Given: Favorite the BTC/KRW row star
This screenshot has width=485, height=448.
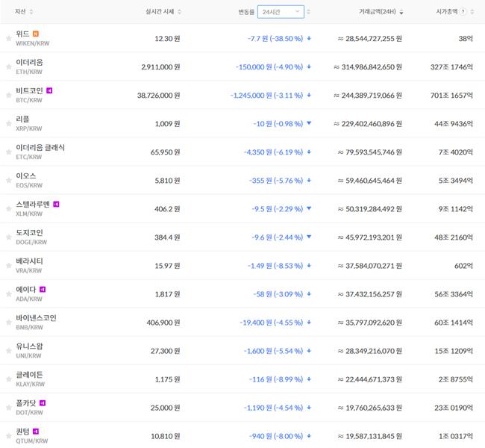Looking at the screenshot, I should point(9,95).
